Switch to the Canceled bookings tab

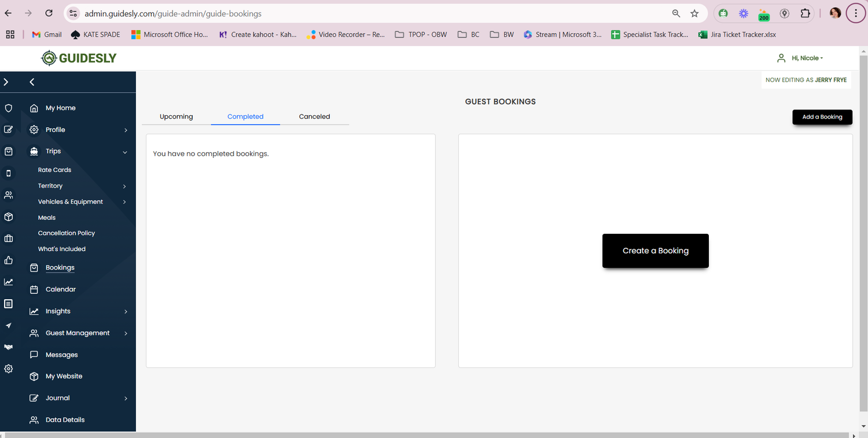[x=314, y=116]
